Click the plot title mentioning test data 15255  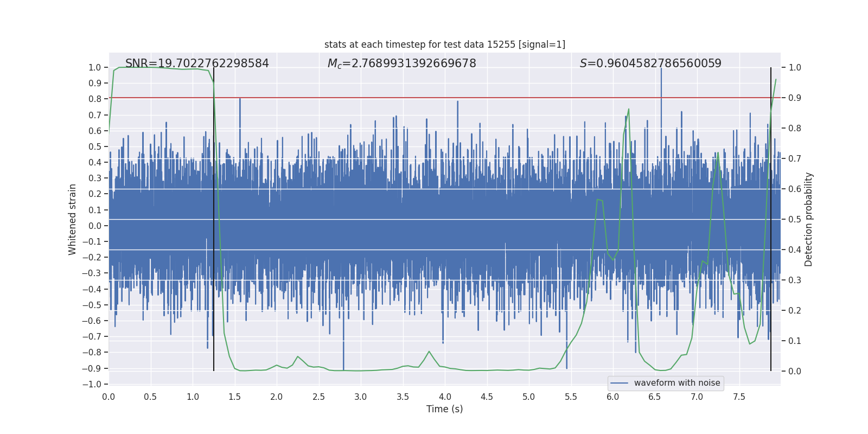point(444,44)
